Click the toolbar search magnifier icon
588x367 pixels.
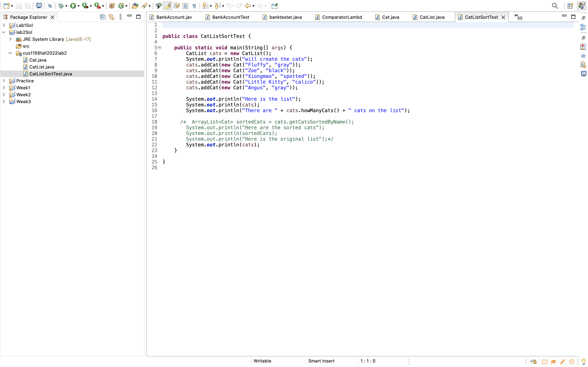click(555, 6)
